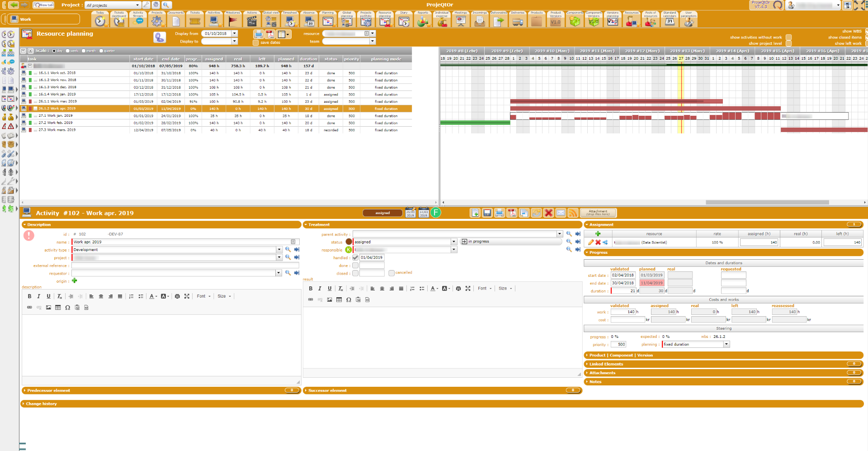This screenshot has height=451, width=868.
Task: Click the New tab button
Action: [x=43, y=5]
